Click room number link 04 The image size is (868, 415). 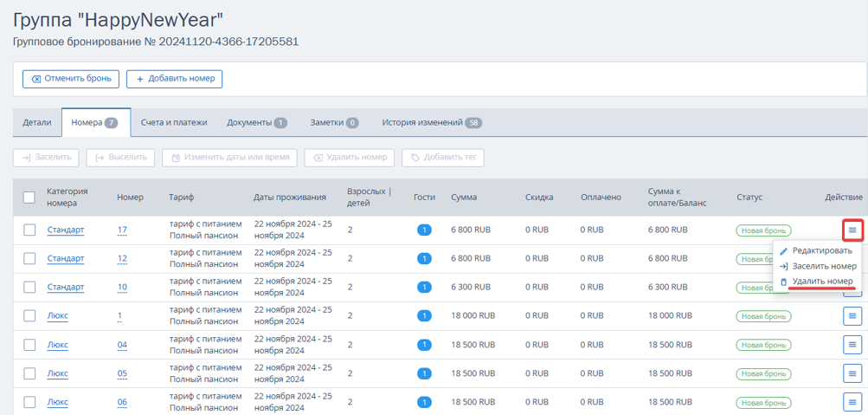click(x=122, y=345)
